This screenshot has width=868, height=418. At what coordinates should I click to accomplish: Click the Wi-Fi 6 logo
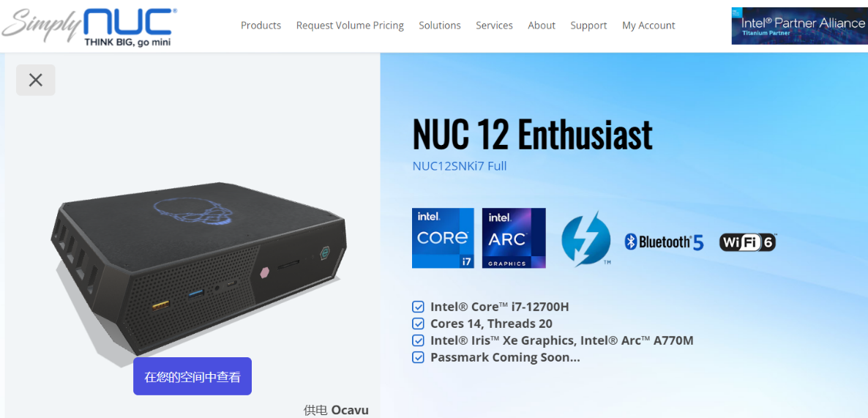click(747, 242)
